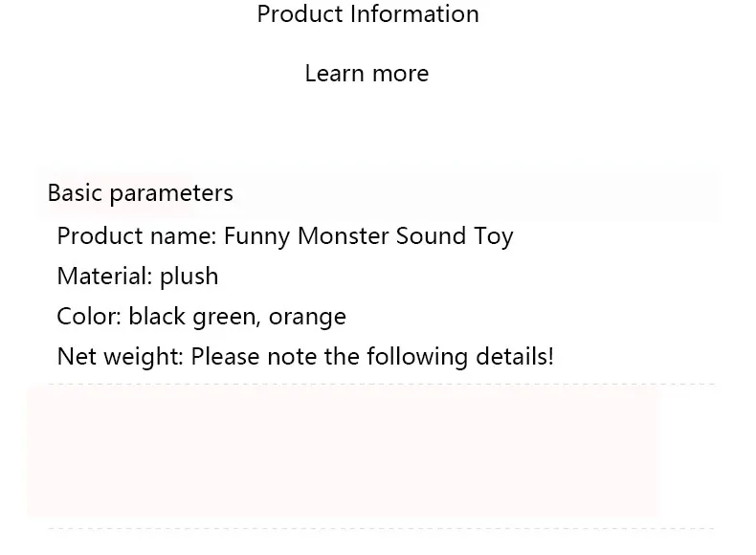Click "Please note the following details!" text
The height and width of the screenshot is (555, 756).
(372, 357)
